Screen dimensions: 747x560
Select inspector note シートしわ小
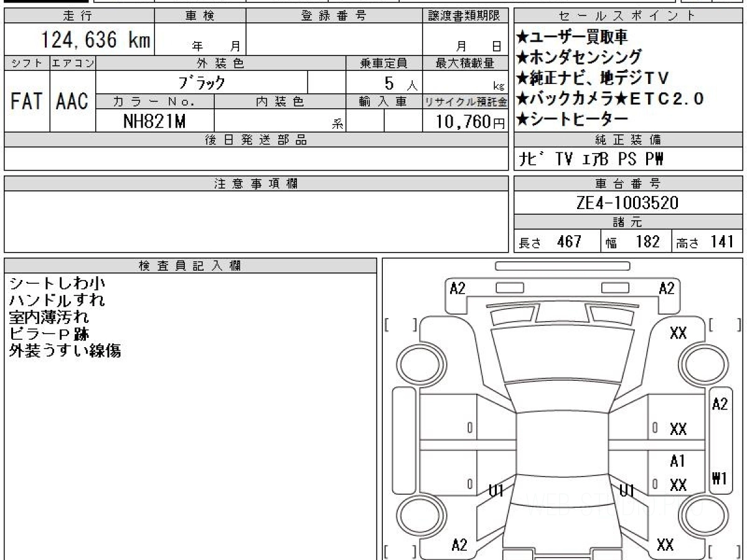click(57, 283)
